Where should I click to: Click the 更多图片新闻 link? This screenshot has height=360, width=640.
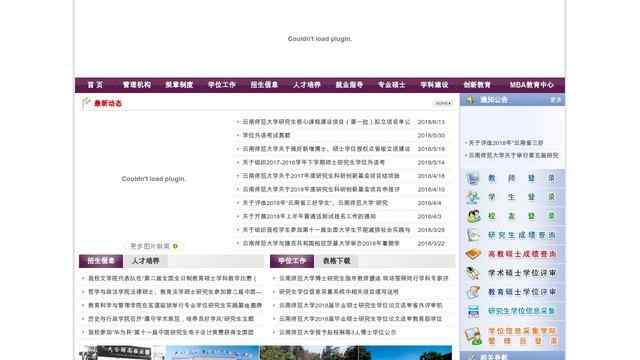click(150, 246)
